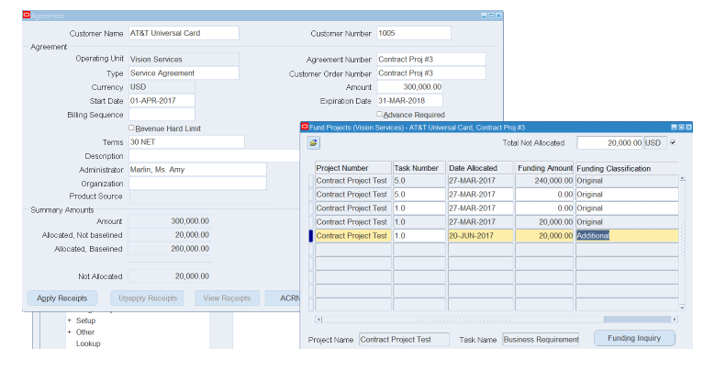The image size is (713, 374).
Task: Toggle the checkbox beside the USD field
Action: 673,142
